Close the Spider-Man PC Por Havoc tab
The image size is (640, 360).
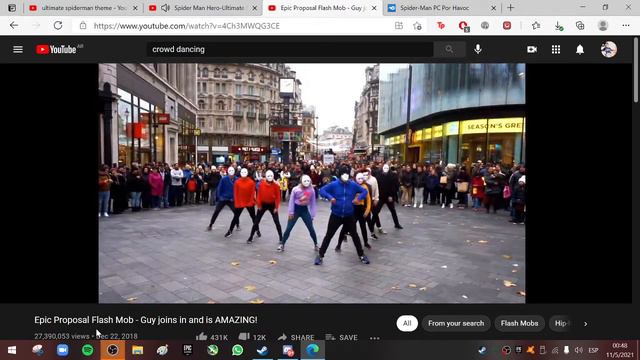point(493,8)
